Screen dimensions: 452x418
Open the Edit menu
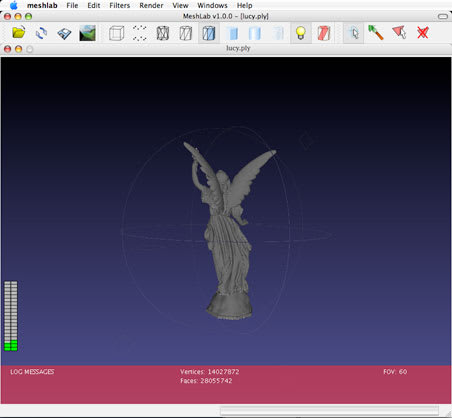pos(94,5)
